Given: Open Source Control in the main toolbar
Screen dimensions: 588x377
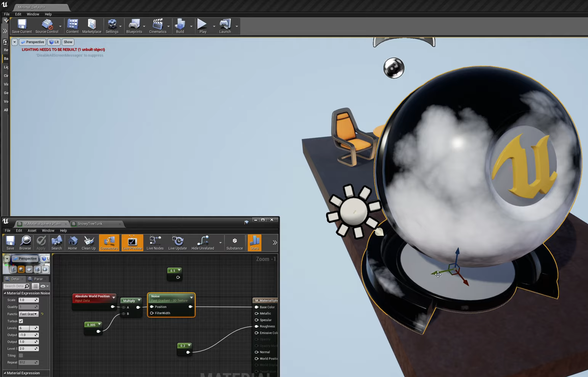Looking at the screenshot, I should (47, 26).
